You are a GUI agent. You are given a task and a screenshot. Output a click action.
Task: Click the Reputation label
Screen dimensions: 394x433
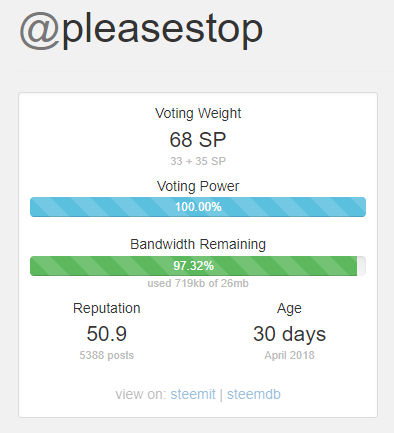107,309
